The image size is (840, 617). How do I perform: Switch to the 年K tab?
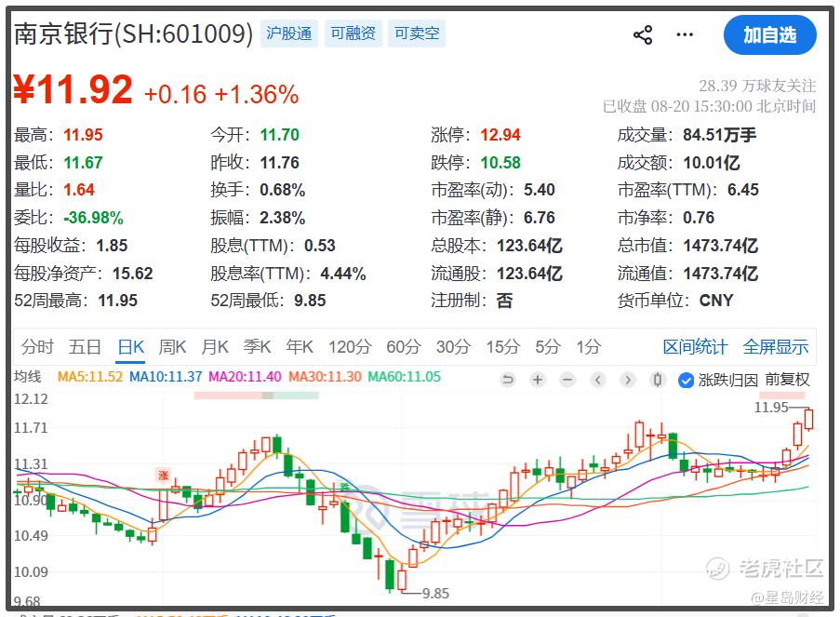point(300,347)
